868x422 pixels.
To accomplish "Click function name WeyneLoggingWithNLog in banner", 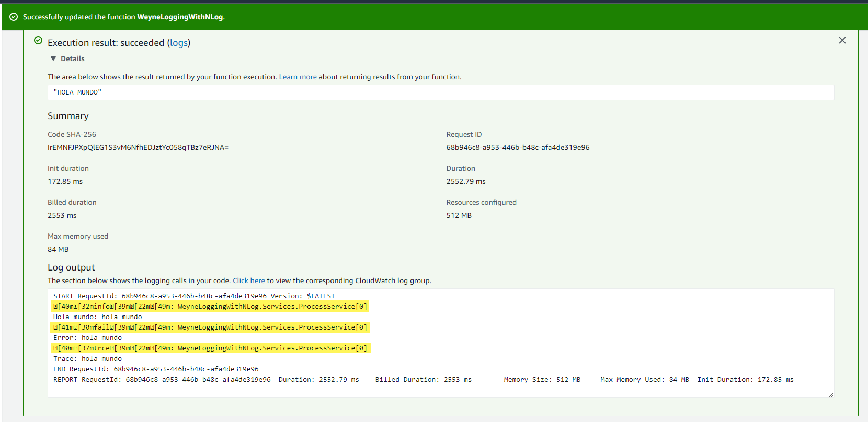I will click(x=180, y=17).
